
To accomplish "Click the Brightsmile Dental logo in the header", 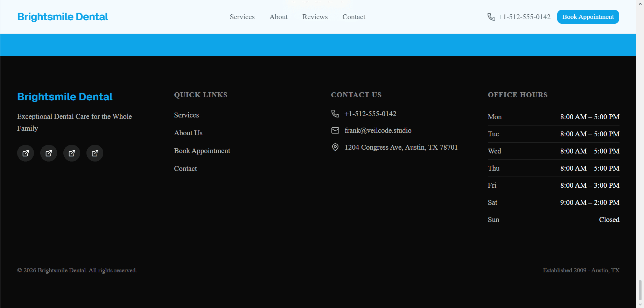I will (x=63, y=17).
